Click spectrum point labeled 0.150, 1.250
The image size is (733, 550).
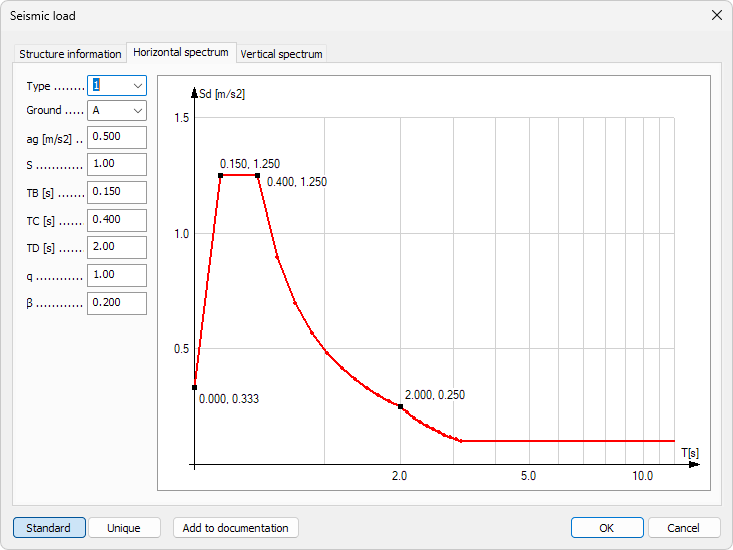click(221, 176)
